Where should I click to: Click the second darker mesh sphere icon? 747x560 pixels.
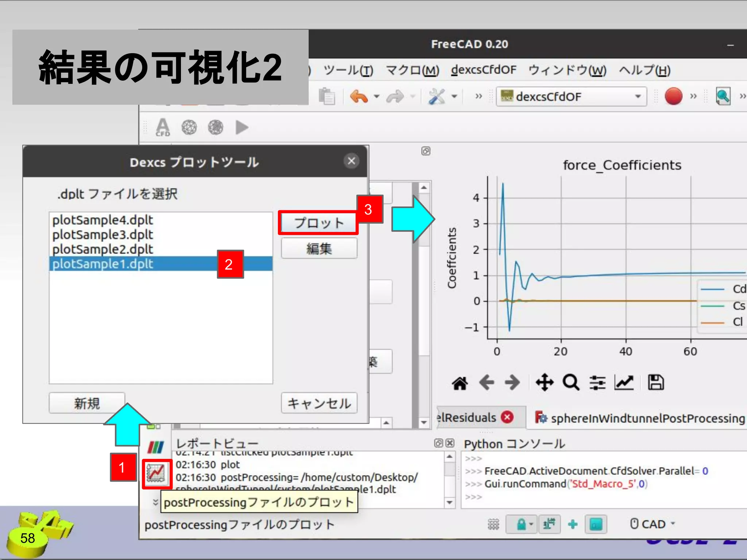pyautogui.click(x=216, y=128)
